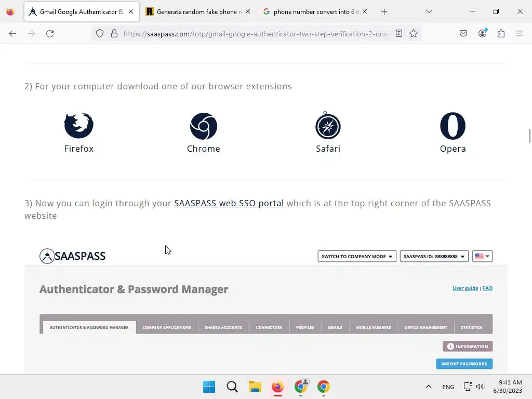Bookmark this page with the star
Image resolution: width=532 pixels, height=399 pixels.
pyautogui.click(x=413, y=34)
